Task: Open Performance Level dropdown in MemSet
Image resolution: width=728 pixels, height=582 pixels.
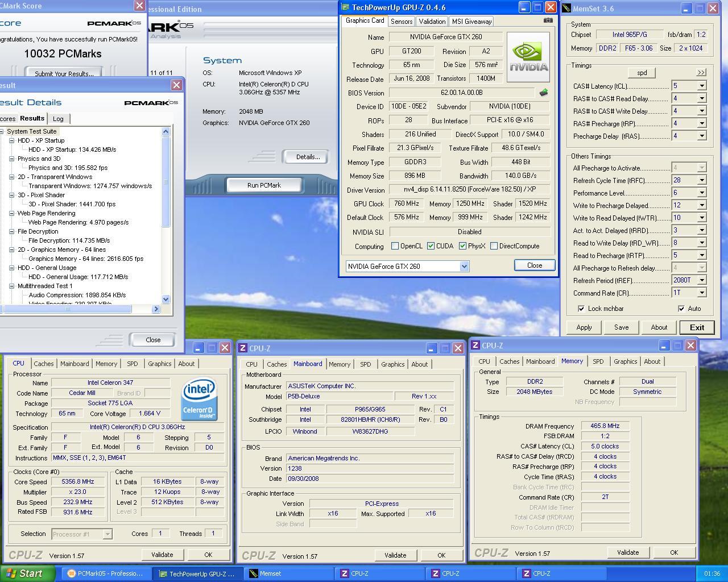Action: click(702, 193)
